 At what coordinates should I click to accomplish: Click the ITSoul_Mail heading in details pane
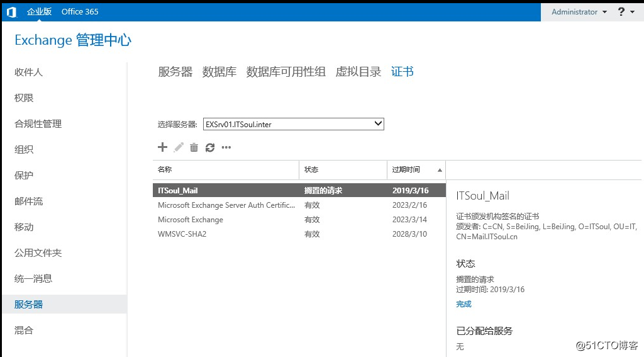point(482,196)
